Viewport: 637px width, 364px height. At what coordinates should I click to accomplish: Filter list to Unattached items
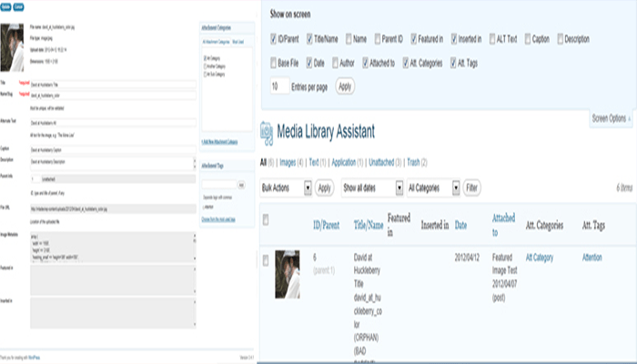[381, 163]
